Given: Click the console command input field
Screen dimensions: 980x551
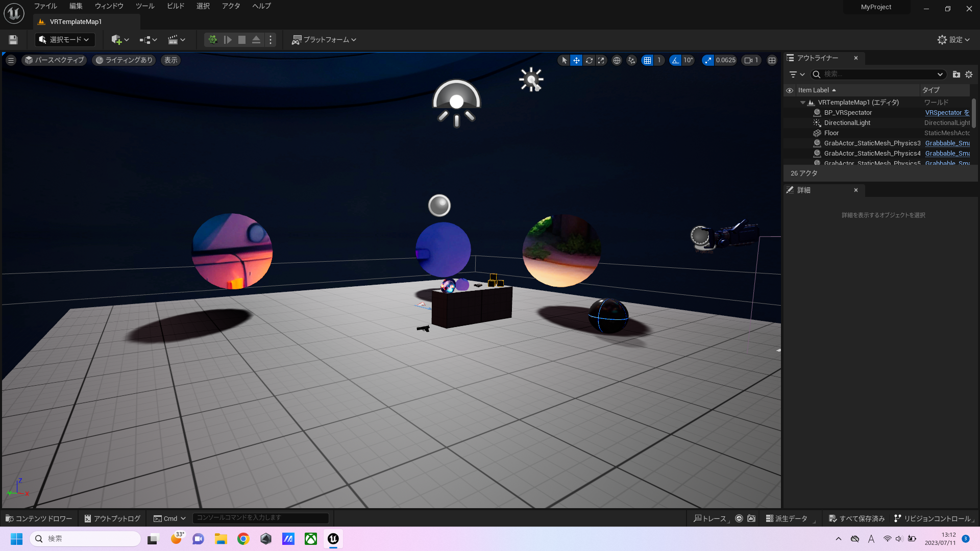Looking at the screenshot, I should (260, 518).
